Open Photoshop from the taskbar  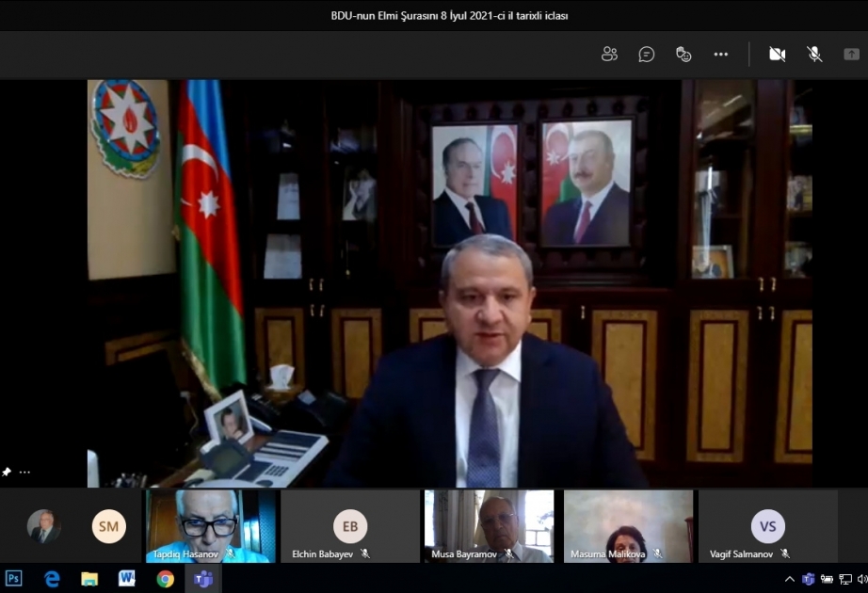(x=13, y=579)
